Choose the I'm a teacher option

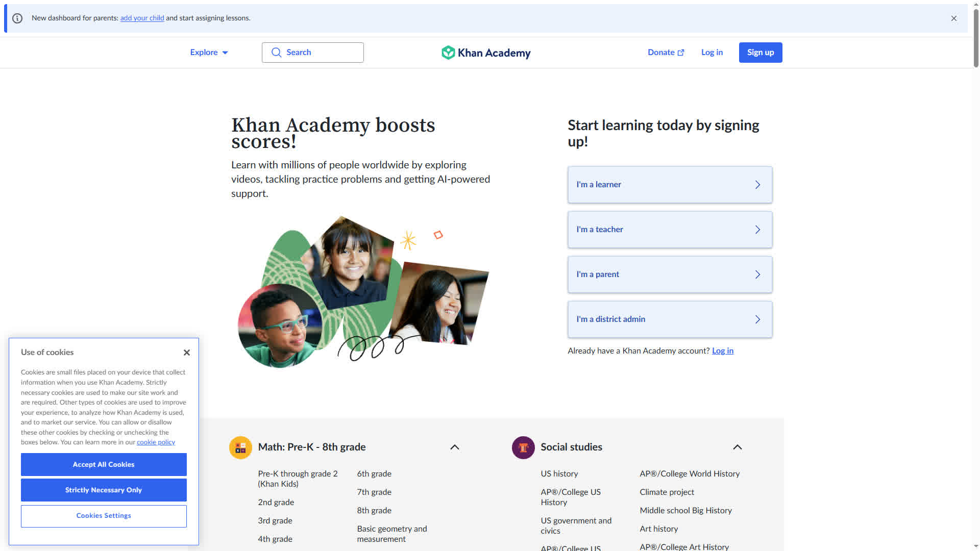click(x=670, y=230)
